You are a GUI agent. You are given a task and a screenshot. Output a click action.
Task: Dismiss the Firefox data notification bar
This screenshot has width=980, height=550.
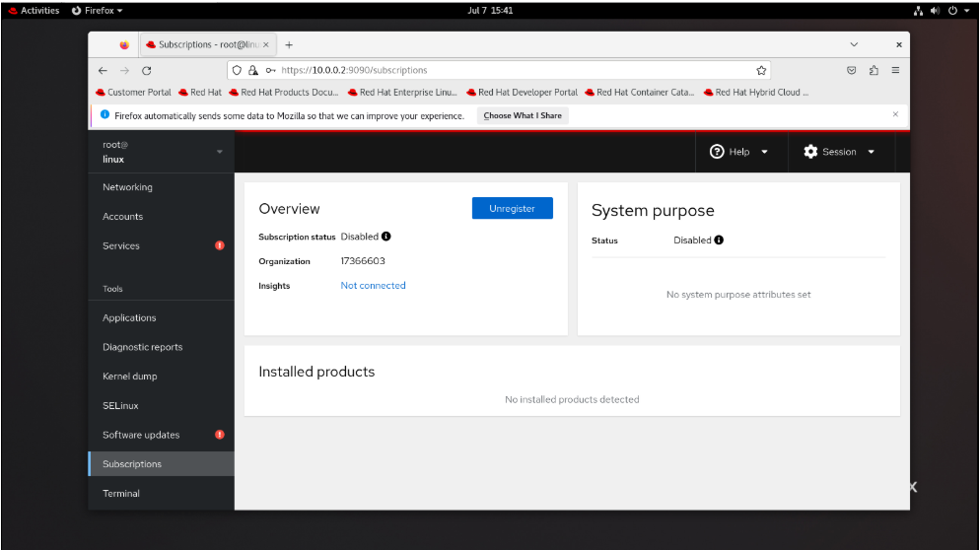pyautogui.click(x=895, y=114)
